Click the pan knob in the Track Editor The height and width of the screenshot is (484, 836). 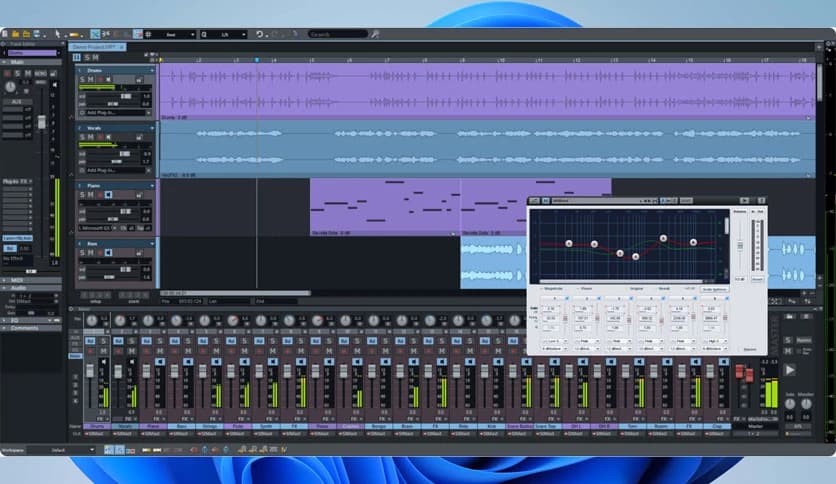coord(10,86)
